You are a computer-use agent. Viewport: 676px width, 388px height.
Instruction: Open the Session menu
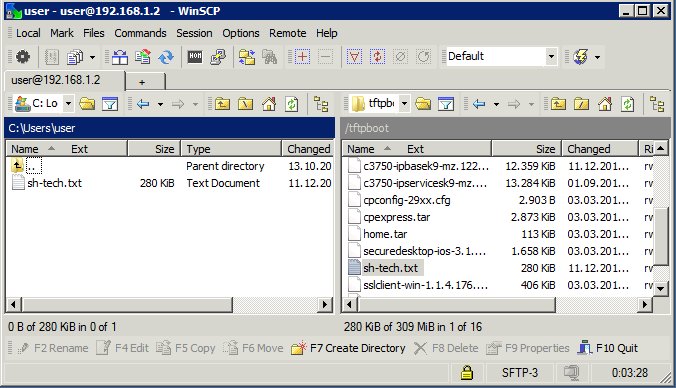pyautogui.click(x=194, y=33)
